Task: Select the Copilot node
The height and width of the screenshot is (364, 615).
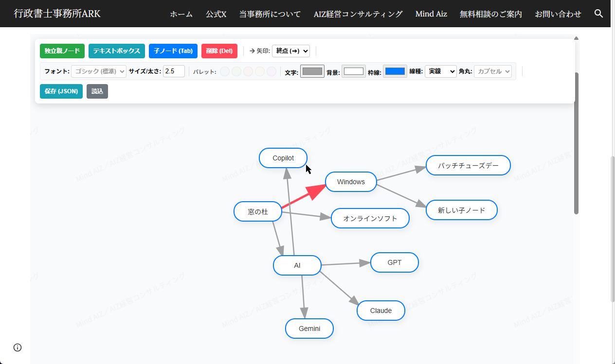Action: (283, 158)
